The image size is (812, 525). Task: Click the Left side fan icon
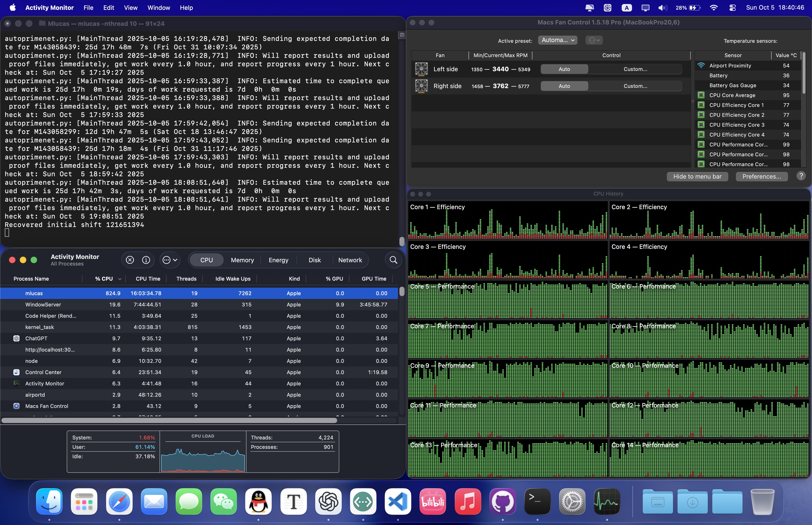(x=422, y=69)
